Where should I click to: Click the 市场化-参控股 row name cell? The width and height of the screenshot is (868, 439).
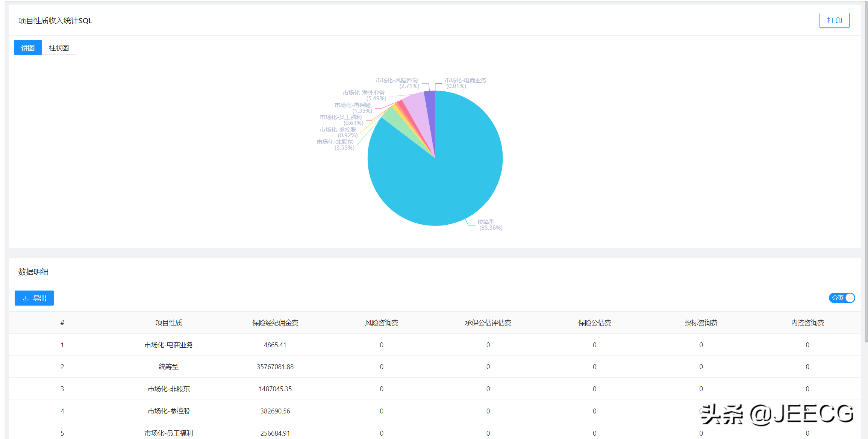pos(168,411)
